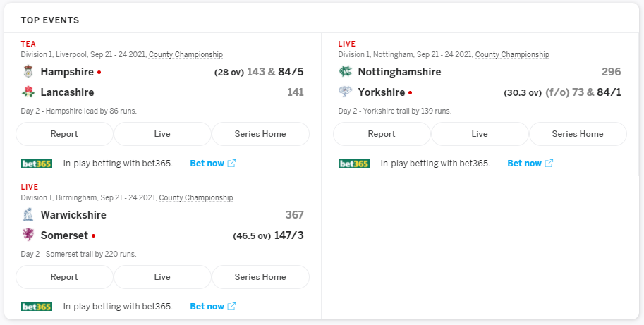Click the Warwickshire bear crest icon
The width and height of the screenshot is (644, 325).
point(28,214)
